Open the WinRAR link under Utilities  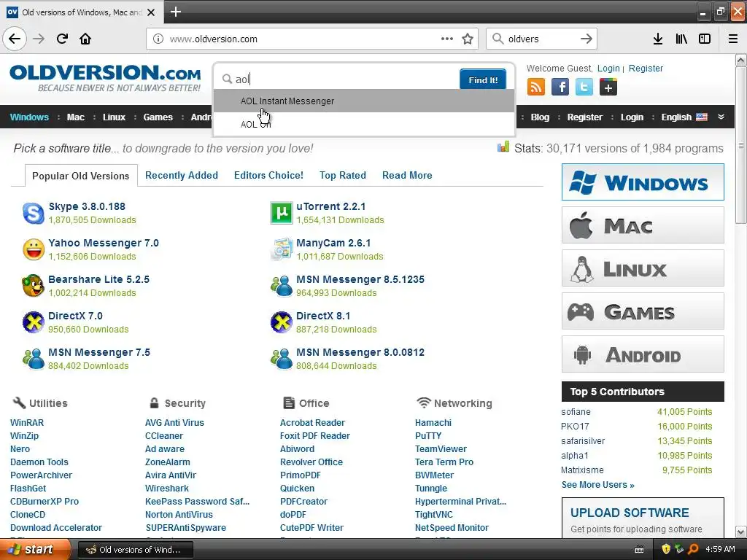(27, 422)
